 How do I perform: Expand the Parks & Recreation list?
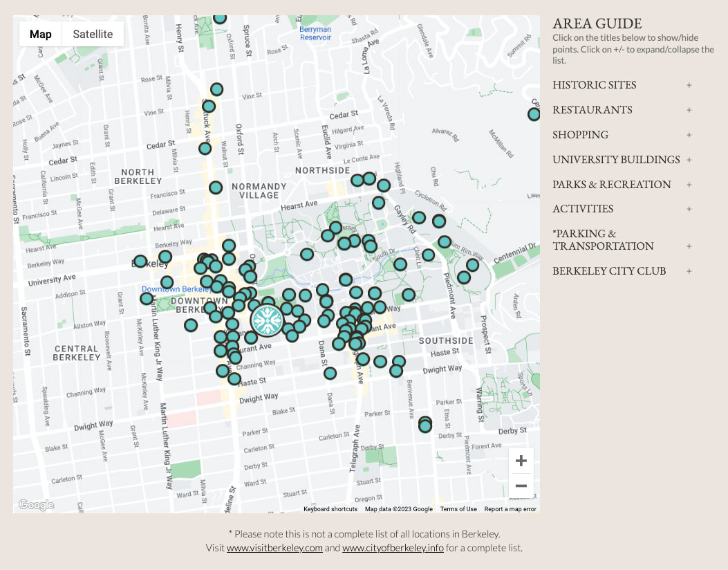[689, 185]
